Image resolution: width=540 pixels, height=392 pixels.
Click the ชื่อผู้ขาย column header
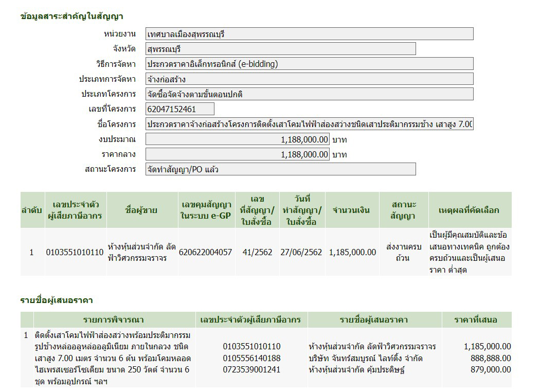coord(141,210)
